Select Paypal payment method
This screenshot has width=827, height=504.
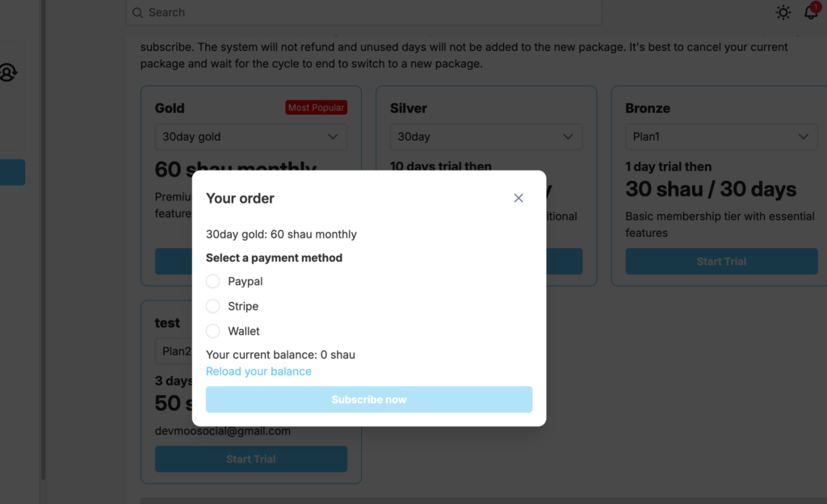coord(213,281)
